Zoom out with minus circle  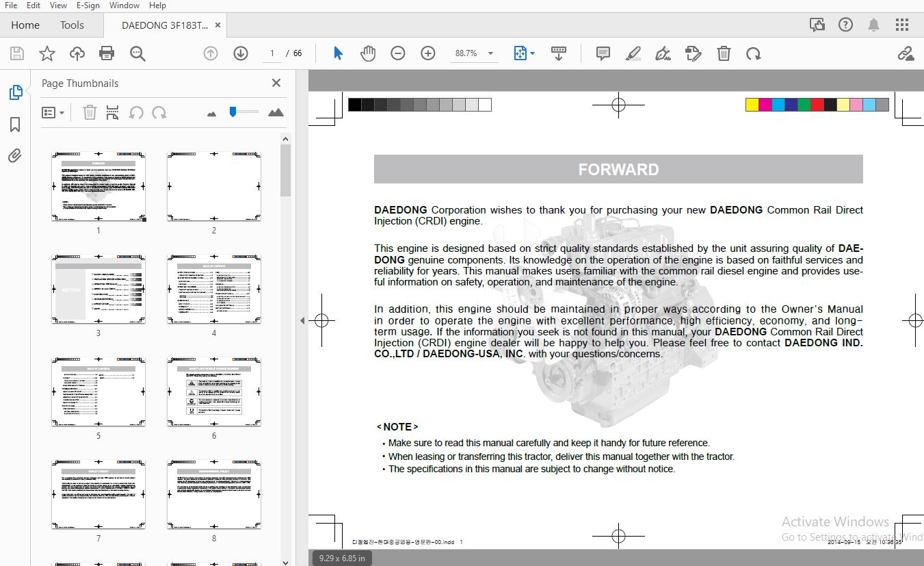[x=398, y=53]
